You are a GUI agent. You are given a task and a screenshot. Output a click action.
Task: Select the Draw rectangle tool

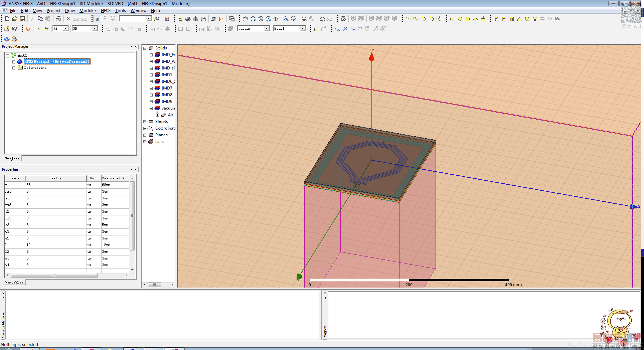[452, 19]
